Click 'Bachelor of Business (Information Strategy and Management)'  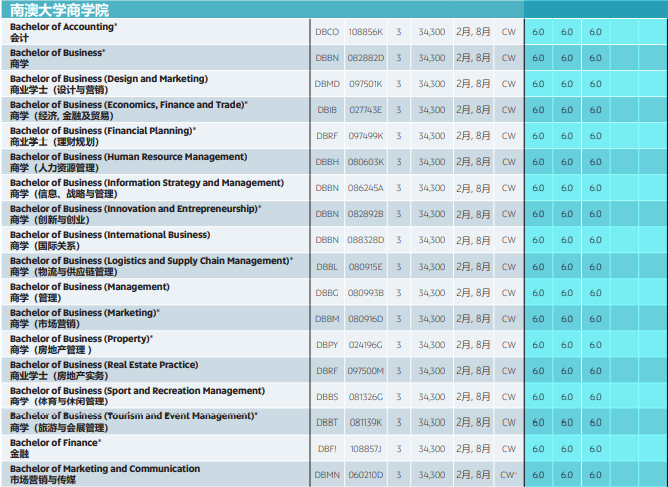pyautogui.click(x=147, y=182)
